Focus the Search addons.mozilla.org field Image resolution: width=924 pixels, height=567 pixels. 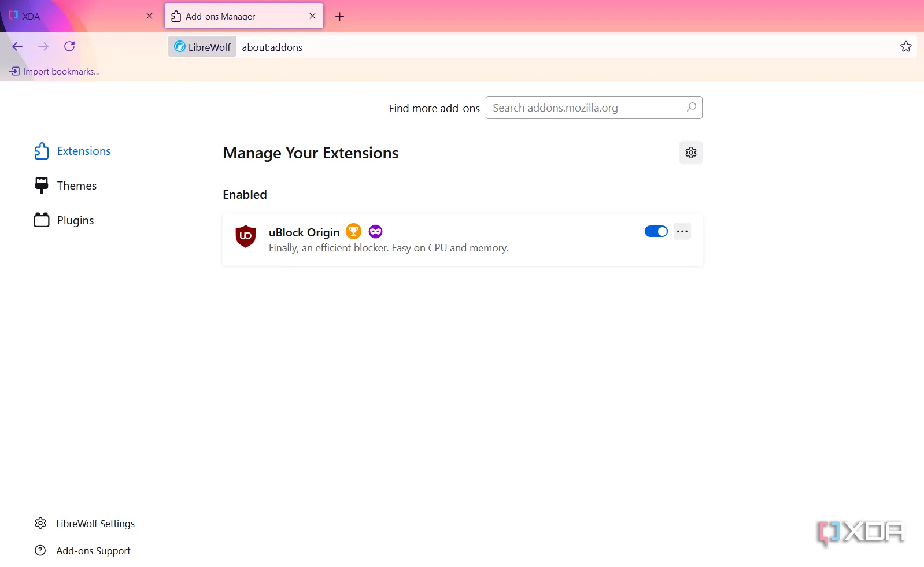click(584, 108)
